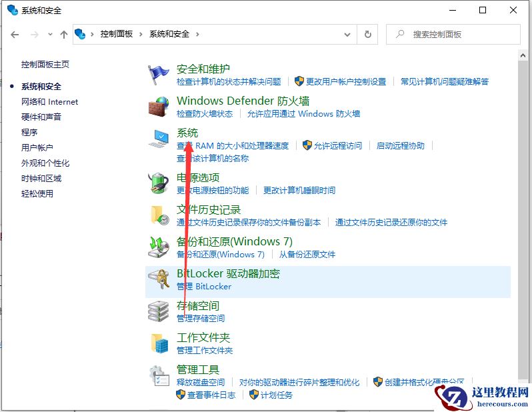Click 更改用户帐户控制设置 link
The height and width of the screenshot is (412, 532).
coord(346,82)
